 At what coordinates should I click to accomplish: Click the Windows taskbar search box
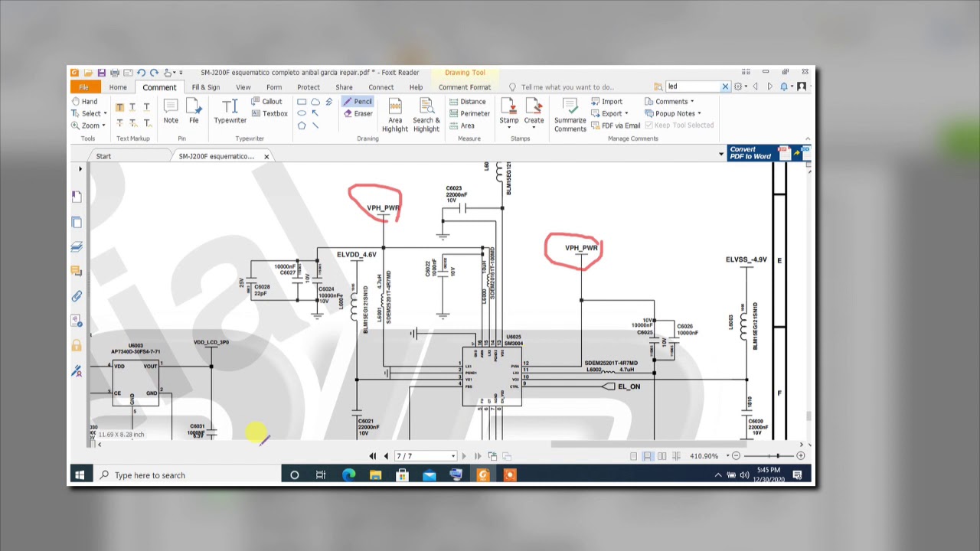pos(186,475)
